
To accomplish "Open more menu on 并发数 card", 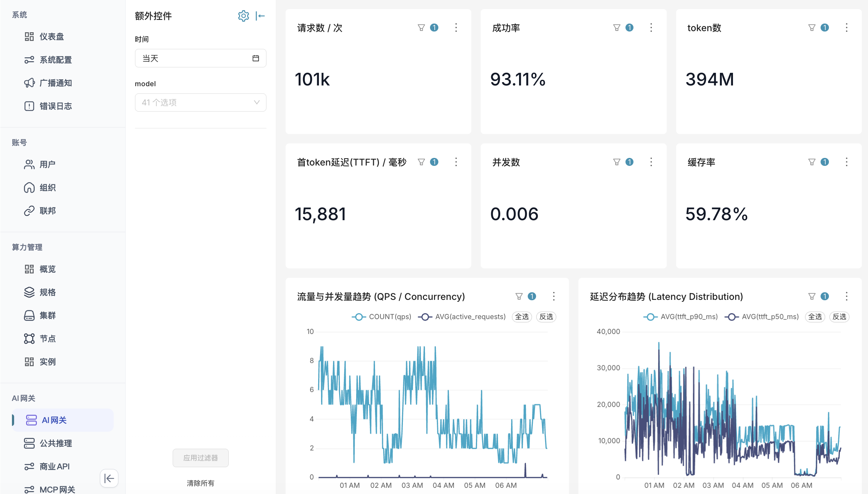I will (651, 162).
